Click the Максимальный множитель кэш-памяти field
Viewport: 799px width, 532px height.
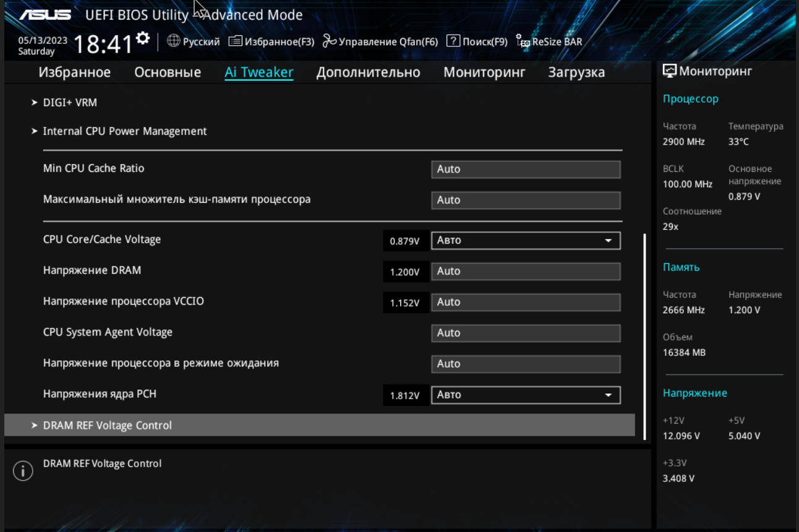(526, 200)
